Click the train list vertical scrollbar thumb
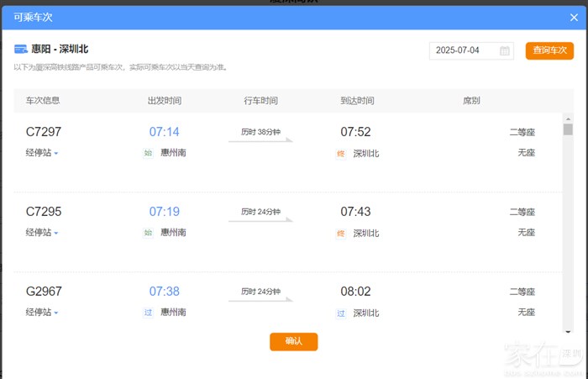This screenshot has width=588, height=379. pos(568,129)
